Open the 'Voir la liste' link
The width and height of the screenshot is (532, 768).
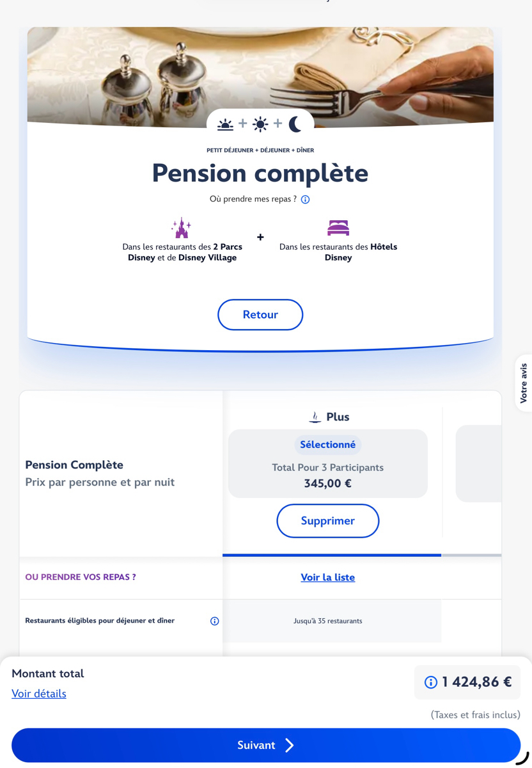[x=327, y=577]
